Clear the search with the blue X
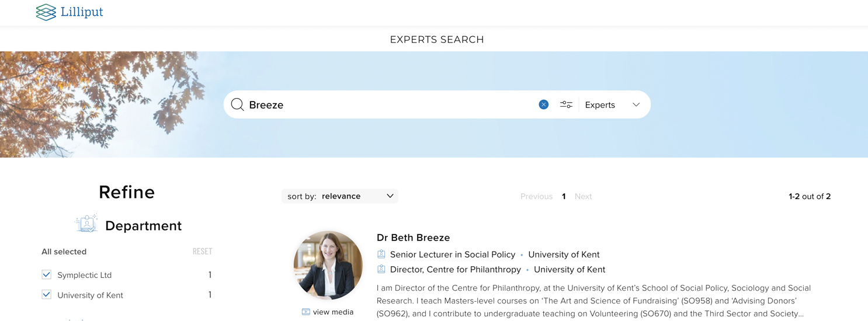 (543, 104)
